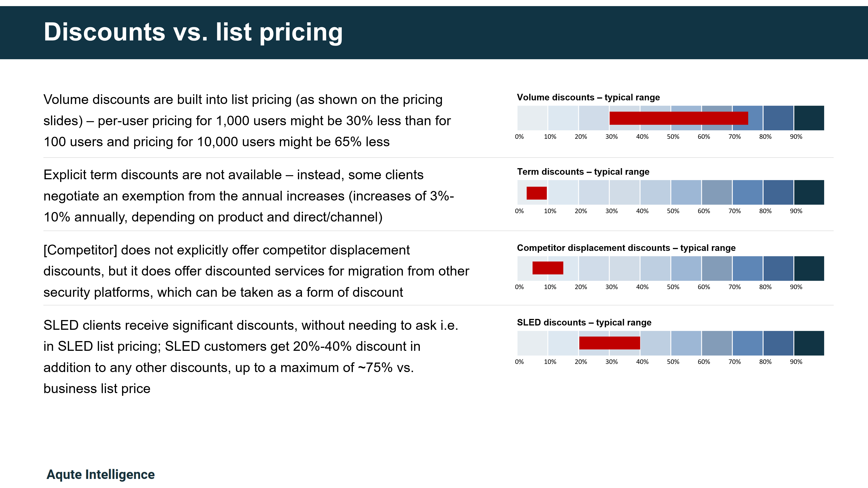Viewport: 868px width, 488px height.
Task: Select the red bar in Term discounts chart
Action: pos(536,193)
